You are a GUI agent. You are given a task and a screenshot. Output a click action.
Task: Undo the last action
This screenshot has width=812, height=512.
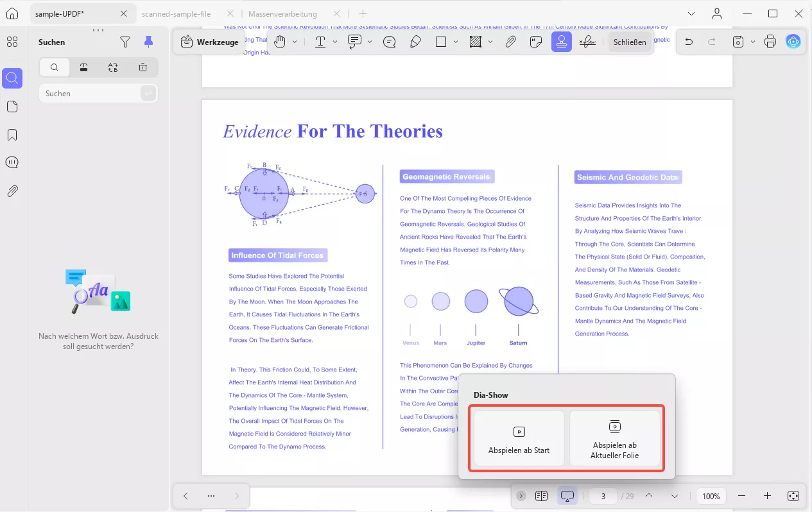[689, 42]
